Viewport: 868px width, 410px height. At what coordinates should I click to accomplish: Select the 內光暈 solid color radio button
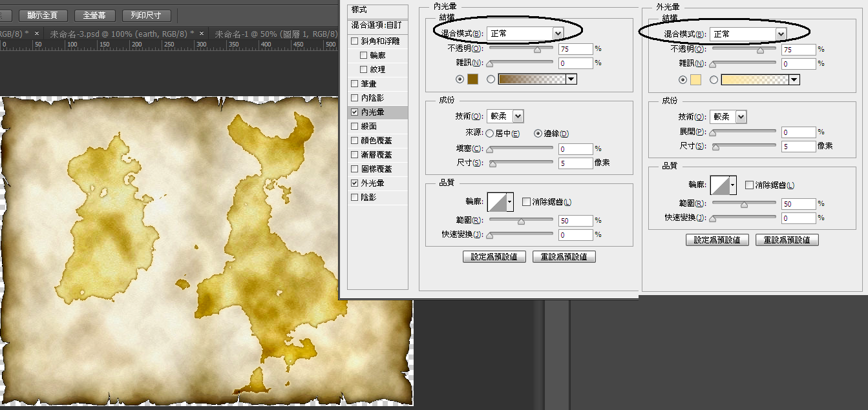[460, 79]
